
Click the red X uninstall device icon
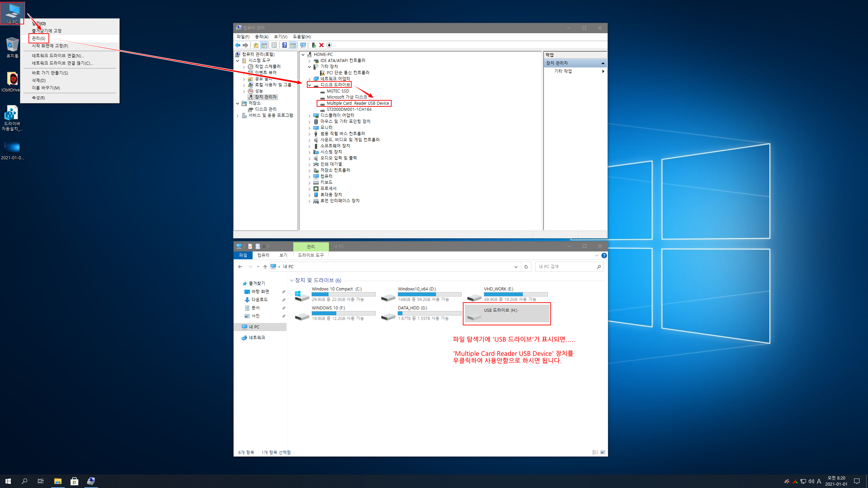coord(321,45)
